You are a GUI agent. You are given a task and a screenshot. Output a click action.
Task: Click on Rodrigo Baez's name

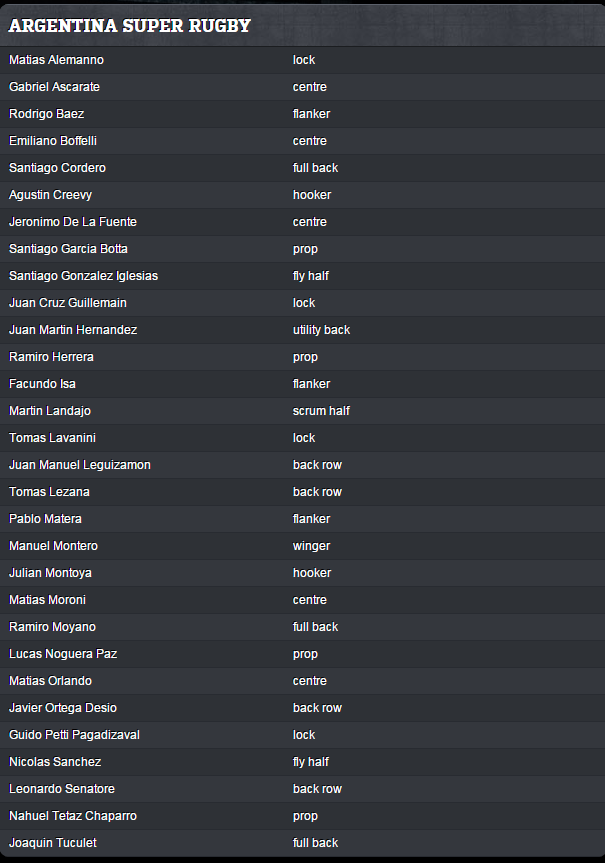(x=47, y=114)
